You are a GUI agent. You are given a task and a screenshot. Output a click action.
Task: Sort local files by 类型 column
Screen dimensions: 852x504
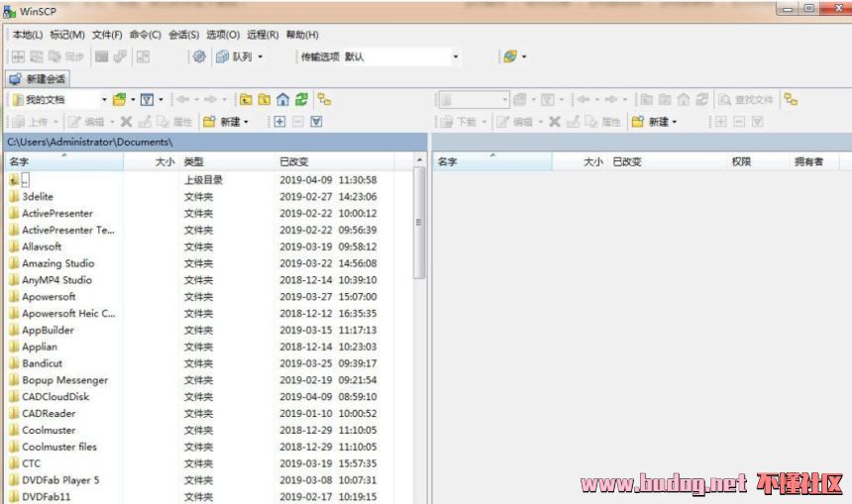(227, 161)
